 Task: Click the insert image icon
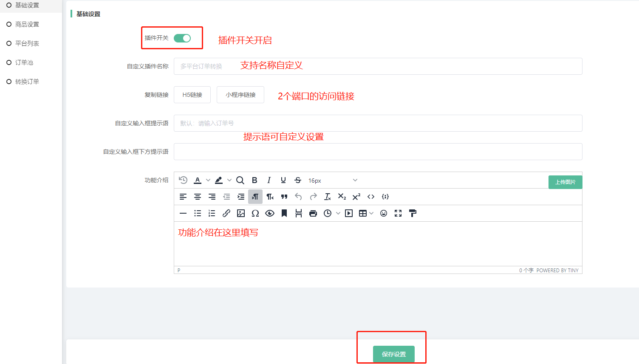click(241, 213)
